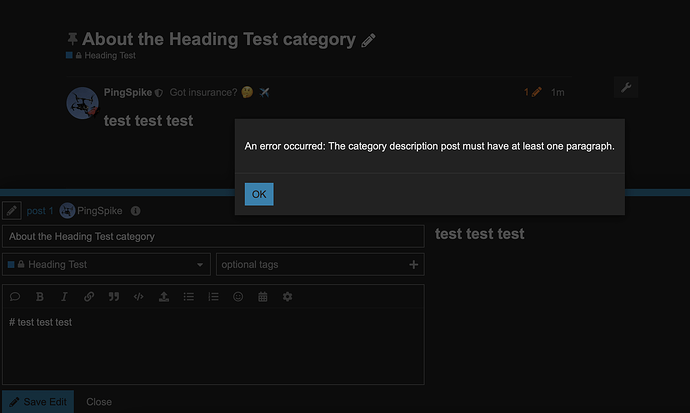Click the PingSpike username in the post
The height and width of the screenshot is (413, 690).
click(128, 92)
